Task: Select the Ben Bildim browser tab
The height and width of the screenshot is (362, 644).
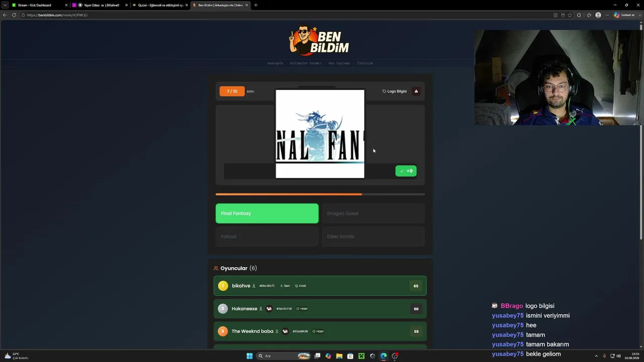Action: click(219, 5)
